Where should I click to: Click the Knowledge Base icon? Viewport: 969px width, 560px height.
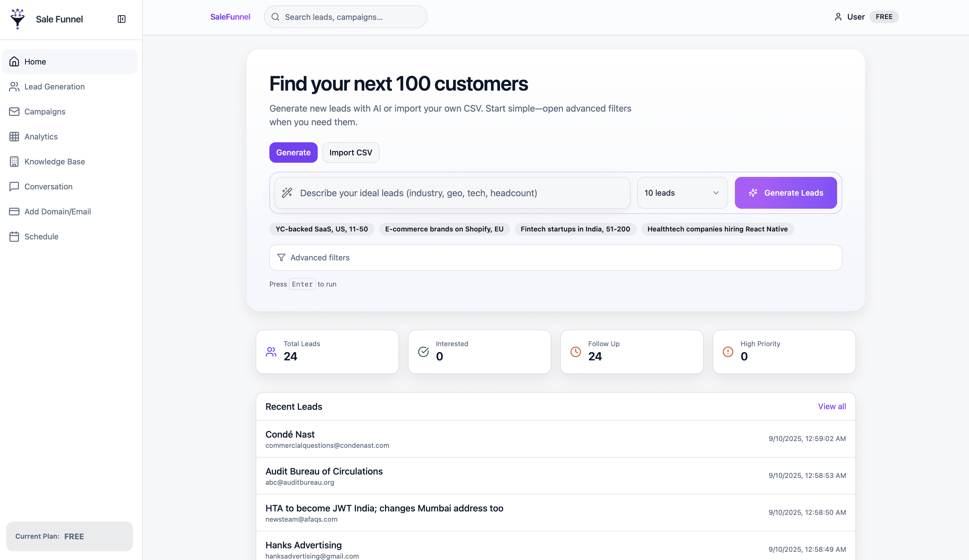pos(14,161)
